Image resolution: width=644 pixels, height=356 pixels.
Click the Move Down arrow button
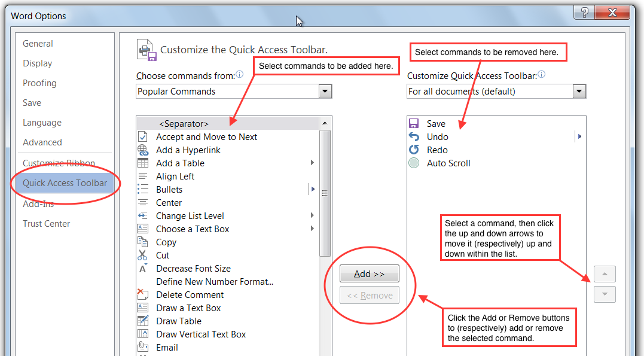(x=605, y=294)
